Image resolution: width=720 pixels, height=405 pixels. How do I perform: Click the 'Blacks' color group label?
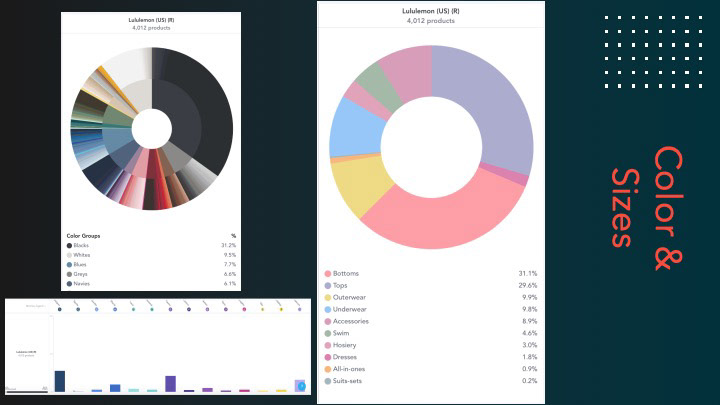pos(81,246)
